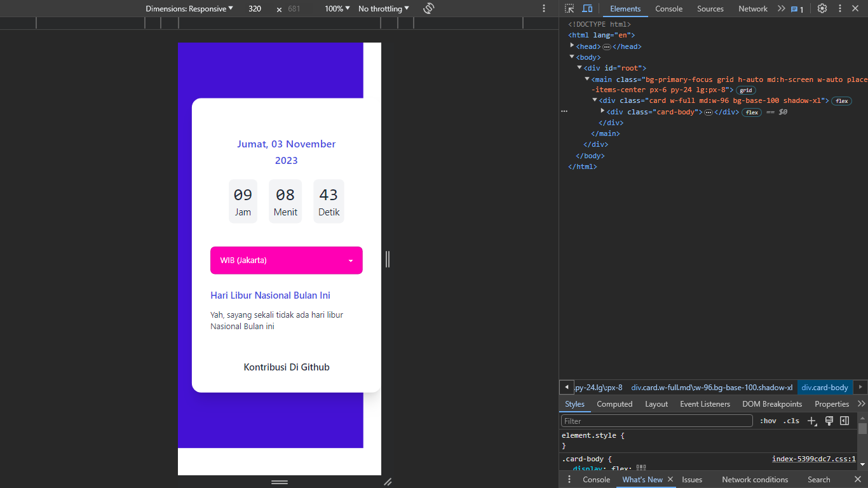Open the Dimensions Responsive dropdown
The width and height of the screenshot is (868, 488).
pyautogui.click(x=189, y=9)
